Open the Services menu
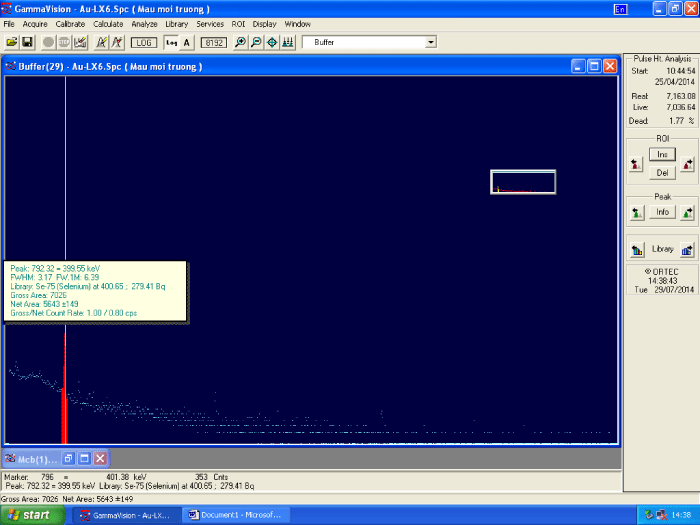The image size is (700, 525). 210,24
